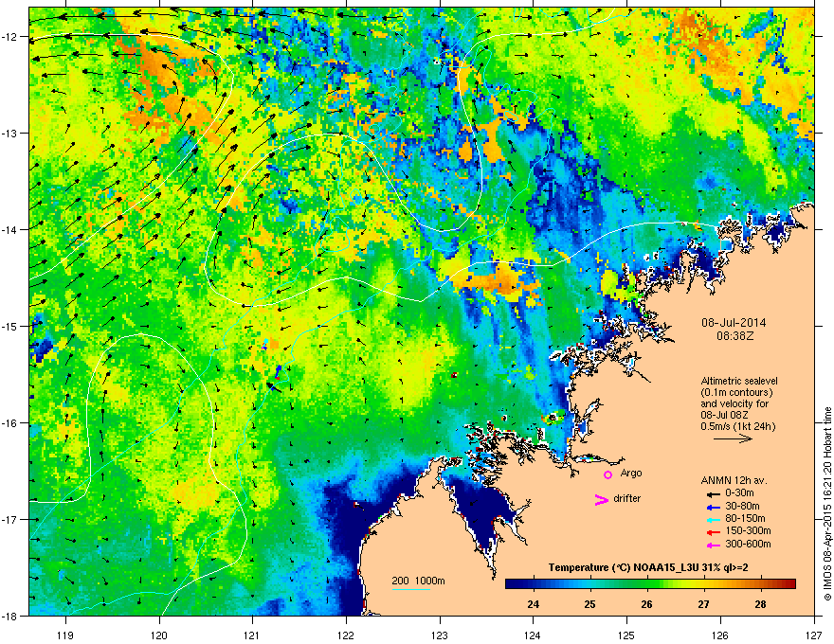The height and width of the screenshot is (644, 834).
Task: Click the longitude axis label 125
Action: (x=626, y=635)
